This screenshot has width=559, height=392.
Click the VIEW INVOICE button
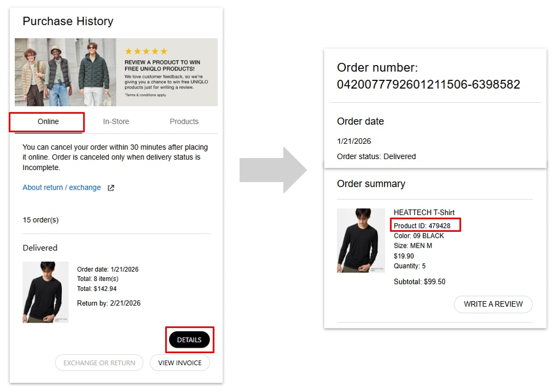[x=179, y=362]
